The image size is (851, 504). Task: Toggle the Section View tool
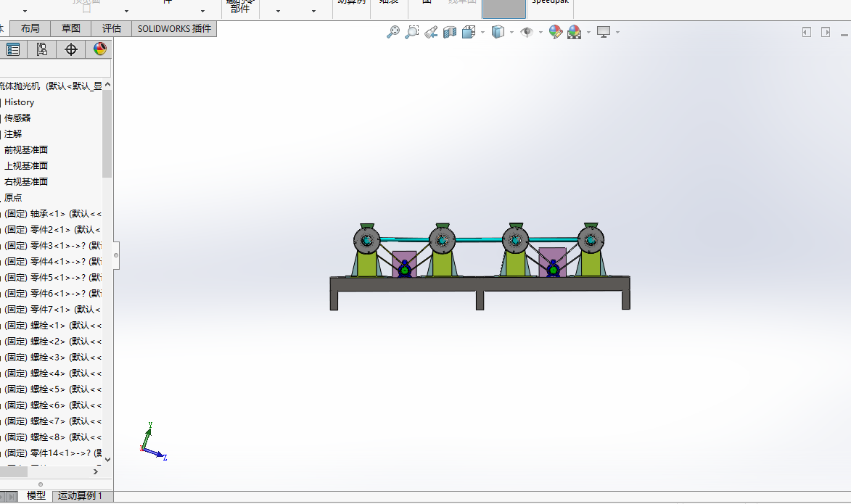click(x=449, y=32)
